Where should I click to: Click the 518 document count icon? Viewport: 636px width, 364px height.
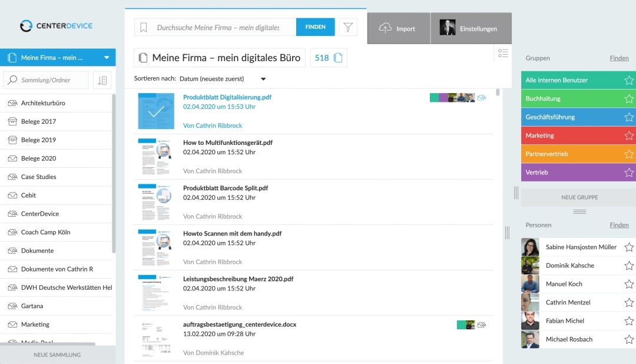pyautogui.click(x=338, y=58)
